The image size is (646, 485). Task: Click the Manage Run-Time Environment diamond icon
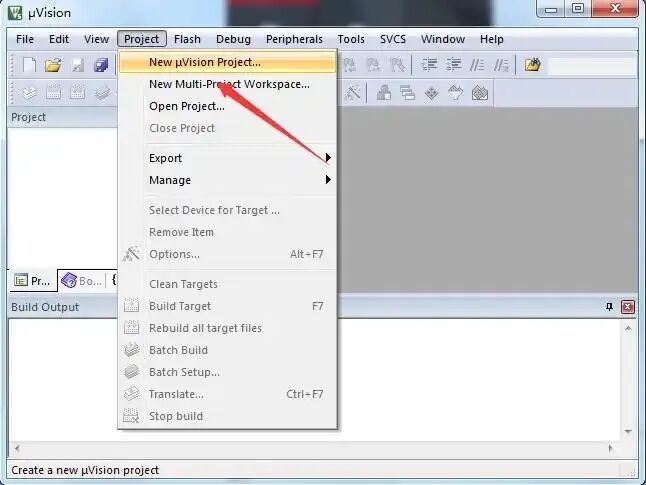pos(432,93)
